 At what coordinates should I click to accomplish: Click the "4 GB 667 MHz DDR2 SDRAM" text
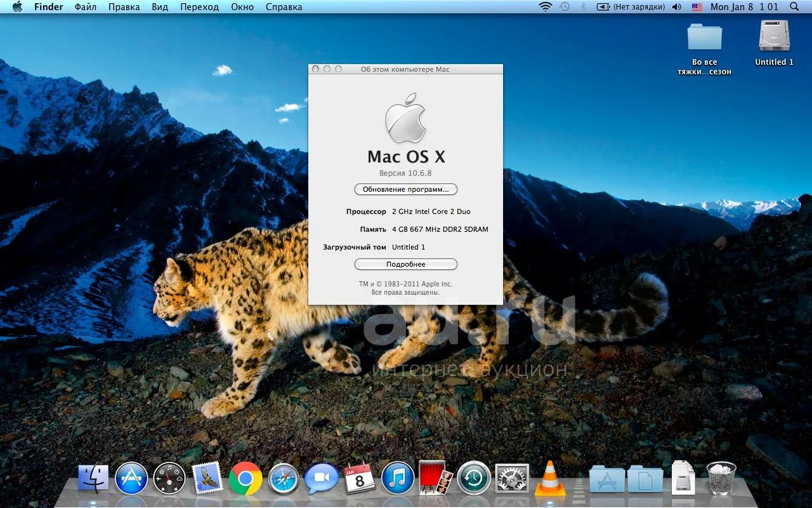[x=440, y=229]
